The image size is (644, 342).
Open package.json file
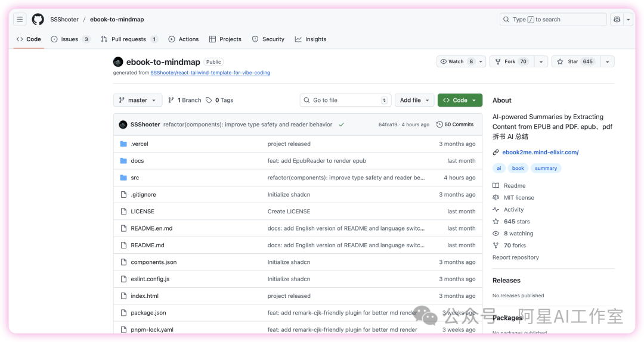(x=148, y=313)
